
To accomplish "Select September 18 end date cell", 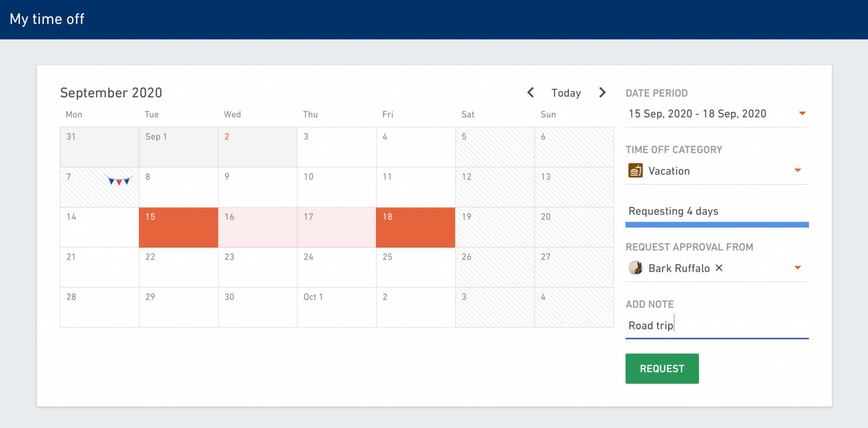I will 416,228.
